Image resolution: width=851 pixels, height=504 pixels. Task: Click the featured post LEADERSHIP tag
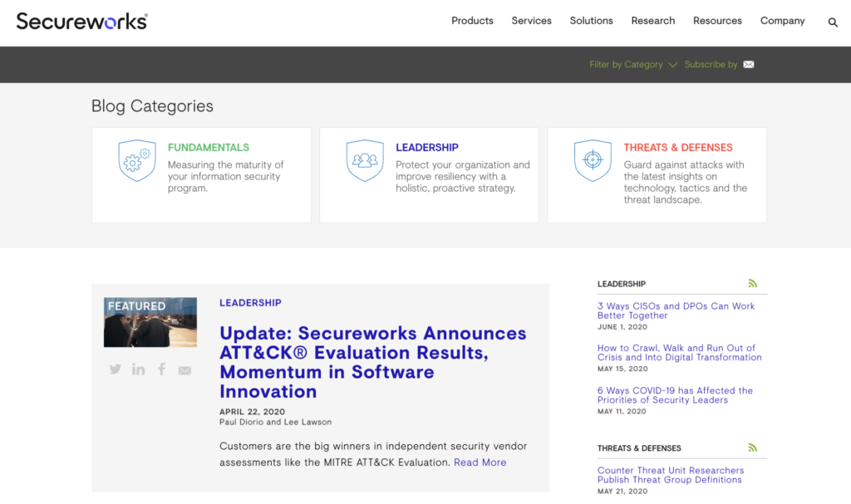coord(250,303)
